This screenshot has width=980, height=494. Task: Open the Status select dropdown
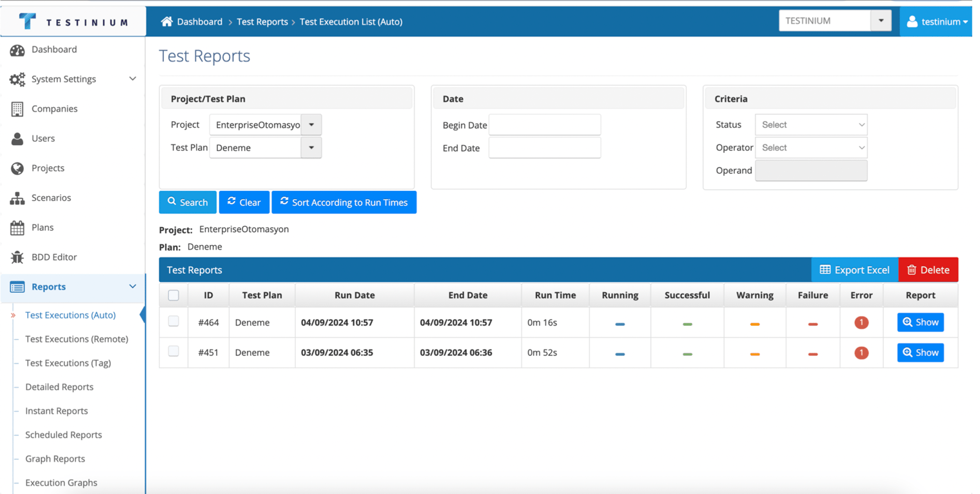pos(811,125)
